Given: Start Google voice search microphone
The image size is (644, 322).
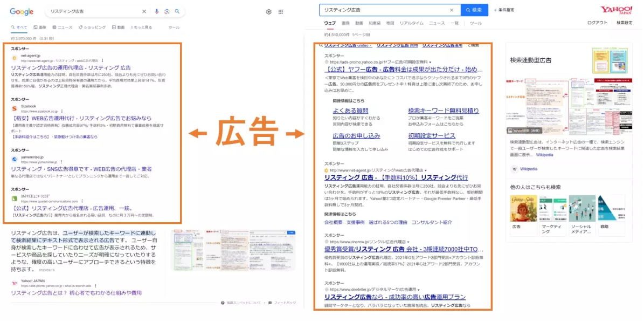Looking at the screenshot, I should 156,11.
